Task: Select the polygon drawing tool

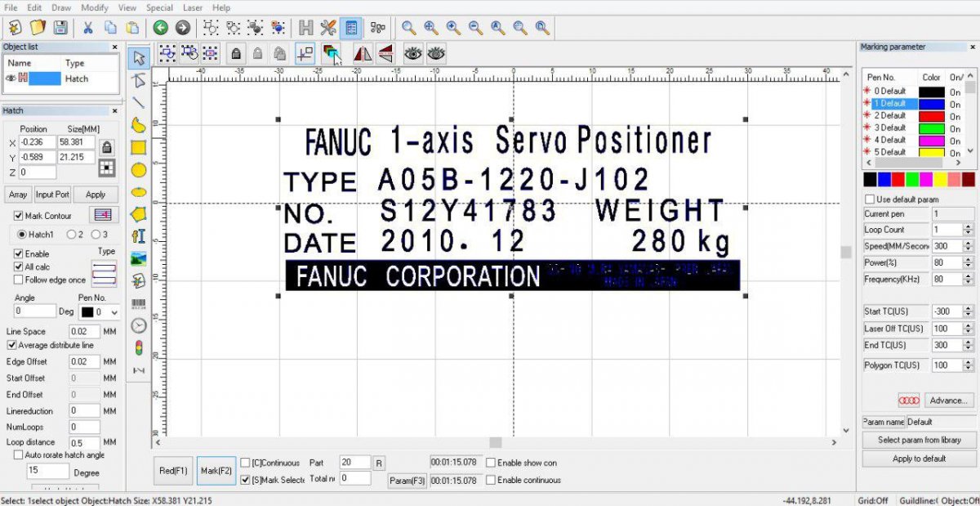Action: [139, 214]
